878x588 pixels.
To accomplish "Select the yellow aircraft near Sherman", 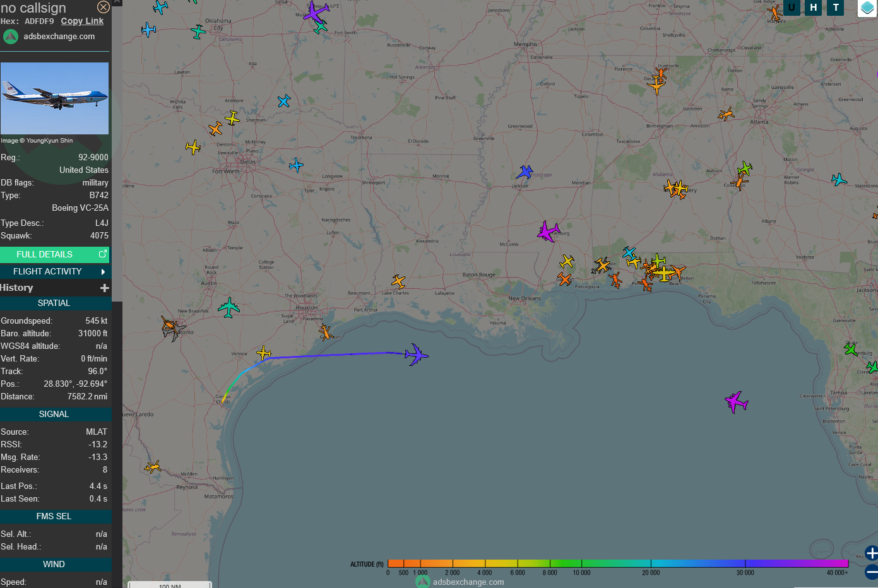I will point(232,118).
